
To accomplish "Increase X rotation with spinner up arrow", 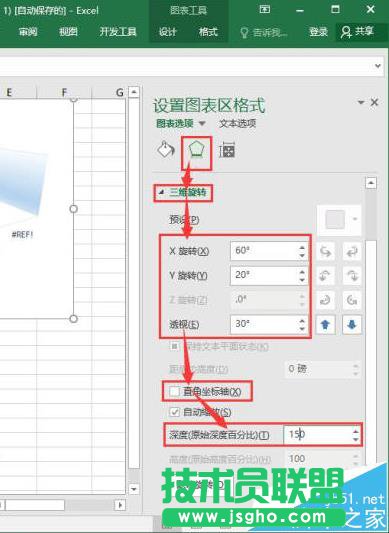I will tap(302, 247).
